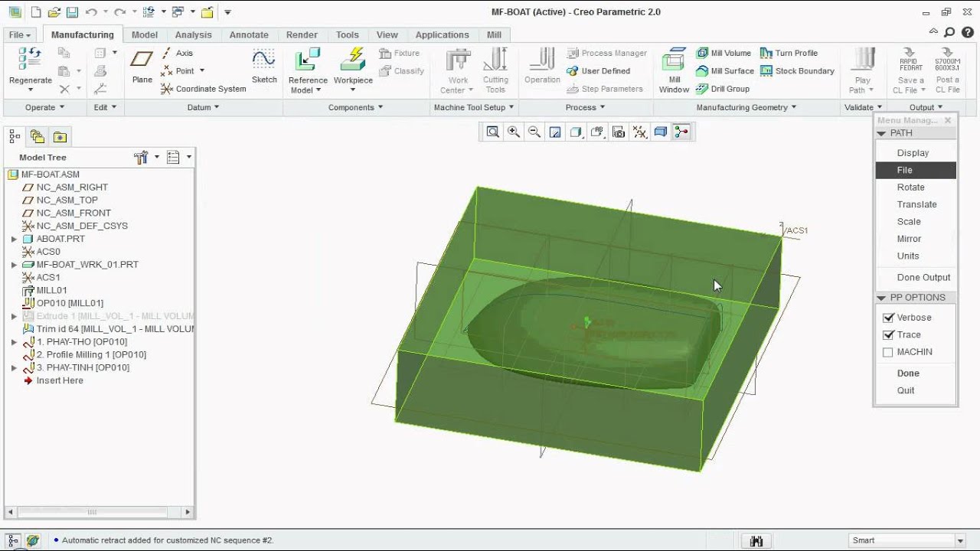Select Display in the PATH menu
The width and height of the screenshot is (980, 551).
(x=913, y=153)
